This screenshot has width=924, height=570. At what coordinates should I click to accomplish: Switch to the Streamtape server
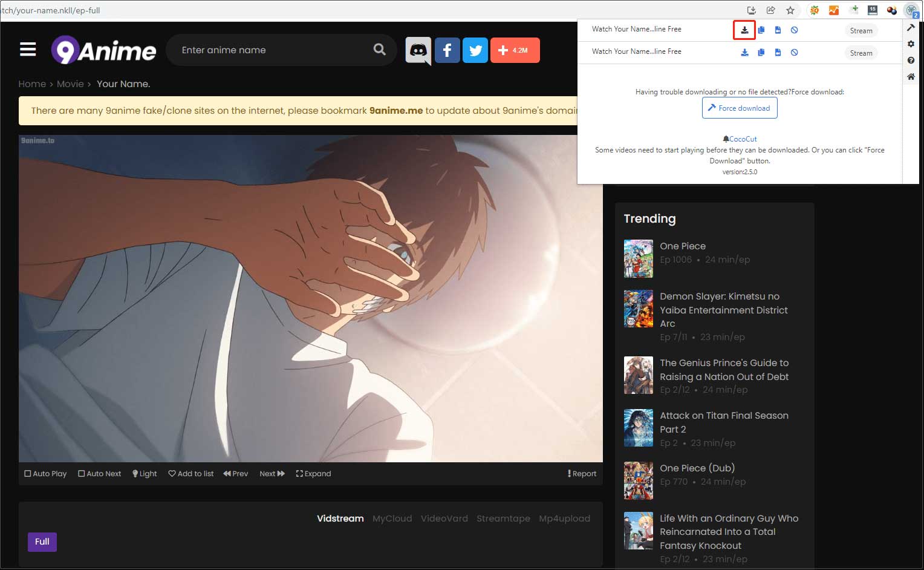pyautogui.click(x=503, y=519)
